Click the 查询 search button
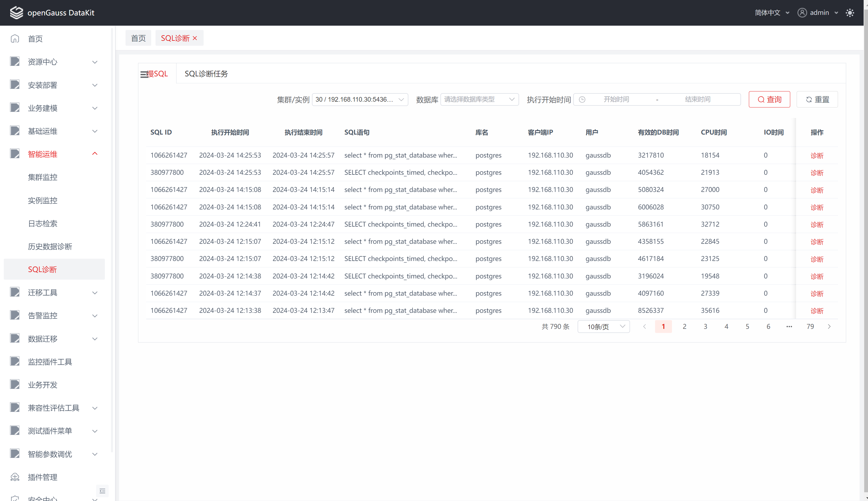Image resolution: width=868 pixels, height=501 pixels. (769, 99)
